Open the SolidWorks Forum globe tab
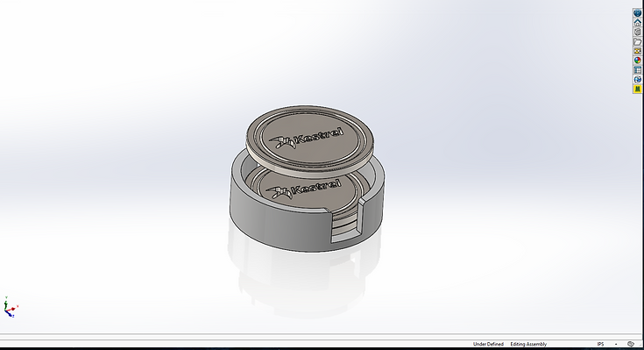 638,79
